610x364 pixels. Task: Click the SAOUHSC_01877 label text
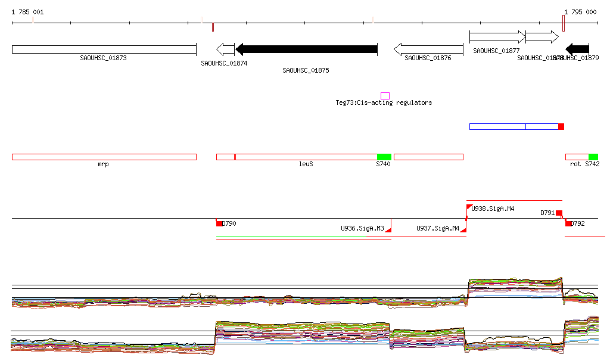point(496,51)
